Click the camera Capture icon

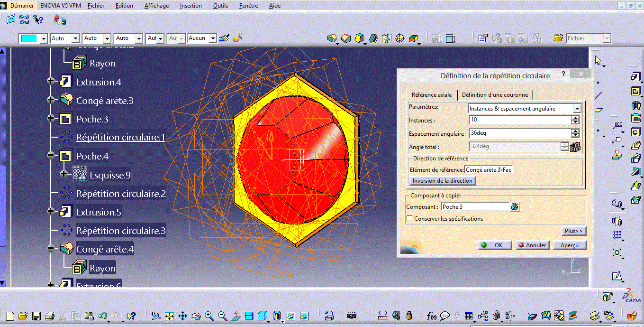tap(351, 316)
